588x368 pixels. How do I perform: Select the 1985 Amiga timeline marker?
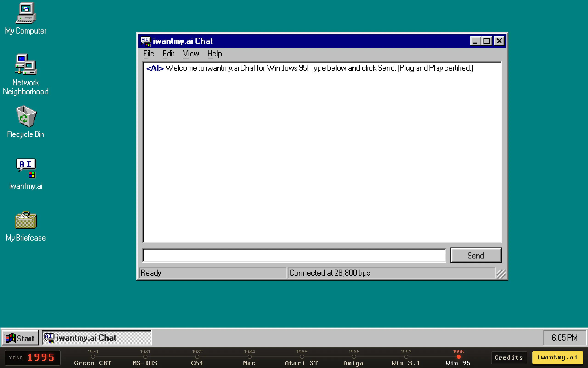pos(354,357)
